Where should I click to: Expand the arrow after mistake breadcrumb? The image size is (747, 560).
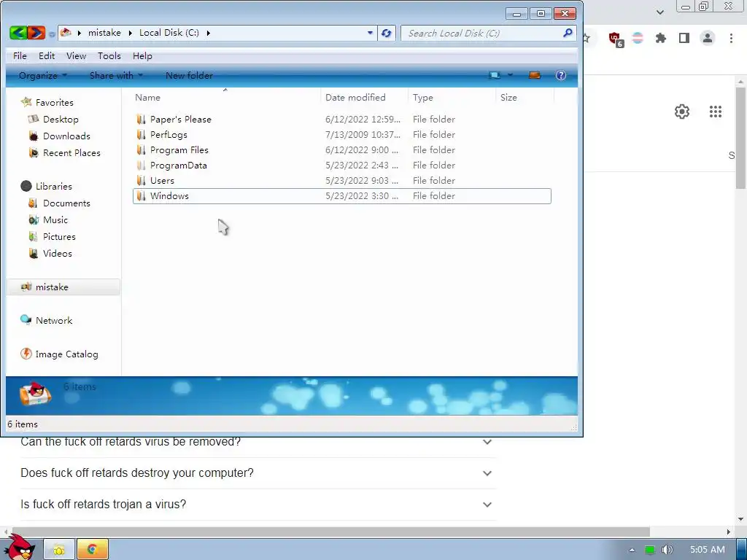pos(130,34)
